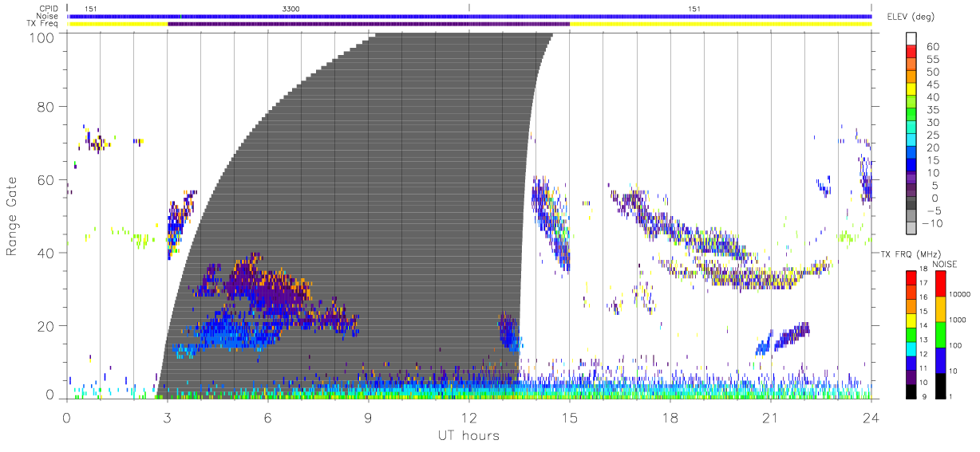
Task: Click the 1 label on the NOISE legend
Action: pyautogui.click(x=950, y=397)
